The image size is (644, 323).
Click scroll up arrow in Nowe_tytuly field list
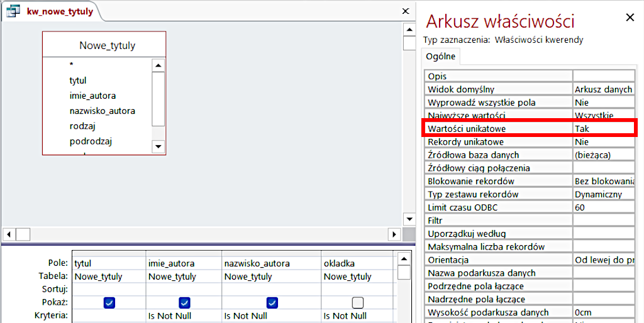pyautogui.click(x=158, y=65)
